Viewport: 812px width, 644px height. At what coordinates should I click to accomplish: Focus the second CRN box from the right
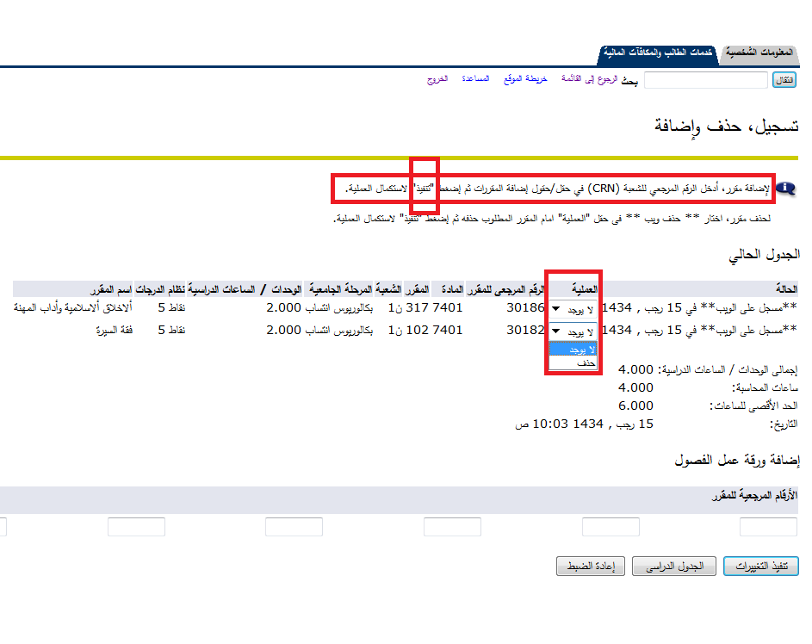point(611,527)
